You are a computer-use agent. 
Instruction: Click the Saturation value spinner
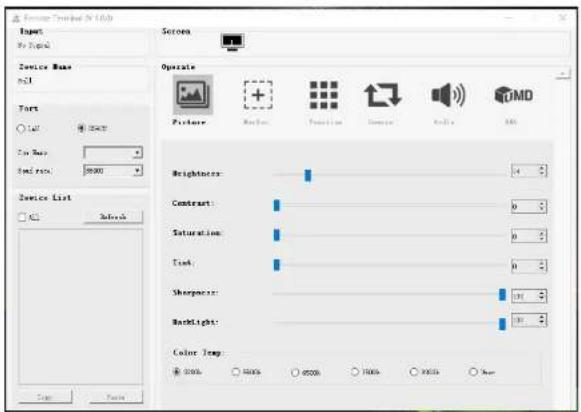click(x=529, y=236)
